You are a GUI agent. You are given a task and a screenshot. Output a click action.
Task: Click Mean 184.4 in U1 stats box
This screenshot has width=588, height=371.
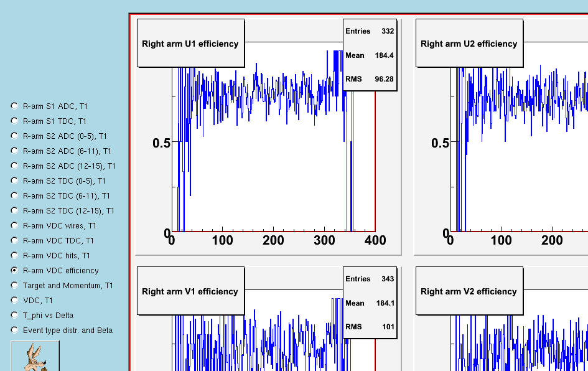tap(370, 55)
